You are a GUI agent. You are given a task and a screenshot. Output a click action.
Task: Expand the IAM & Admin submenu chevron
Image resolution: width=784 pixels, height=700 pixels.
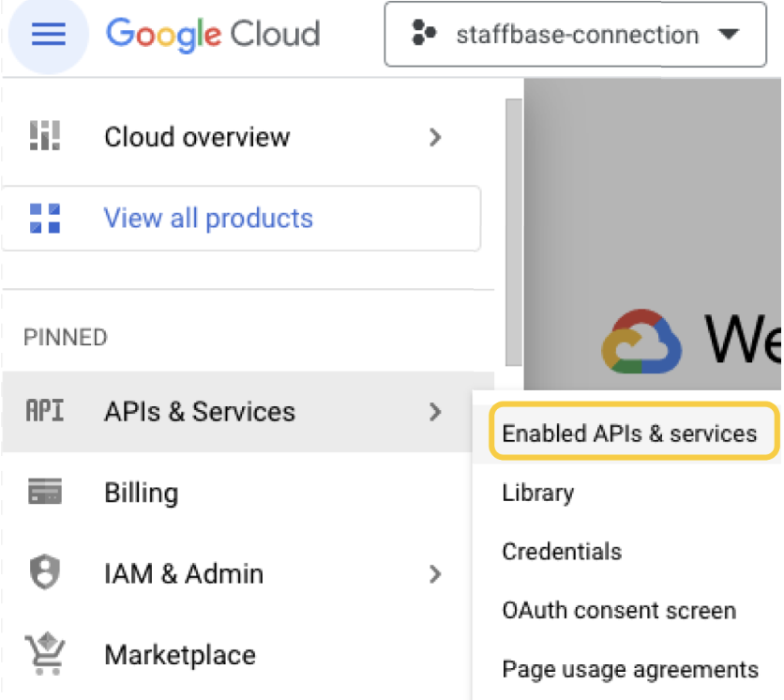point(434,573)
